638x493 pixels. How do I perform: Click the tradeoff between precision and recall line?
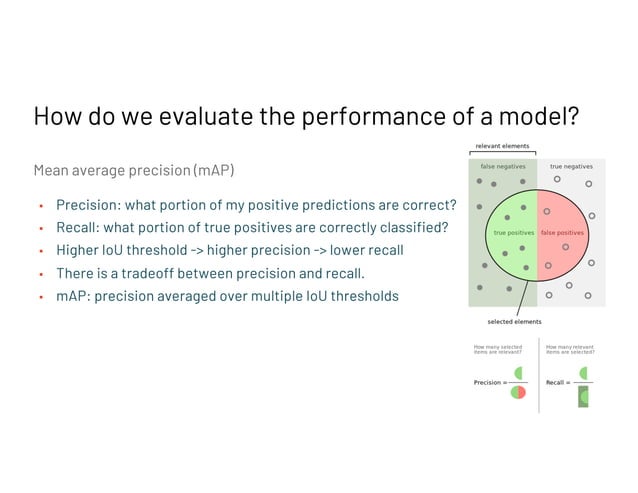tap(210, 273)
